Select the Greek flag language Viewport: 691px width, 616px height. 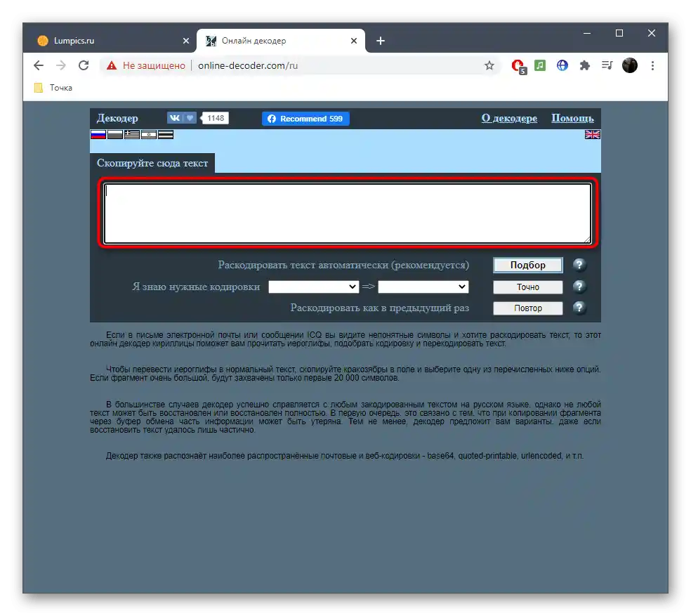[x=132, y=134]
